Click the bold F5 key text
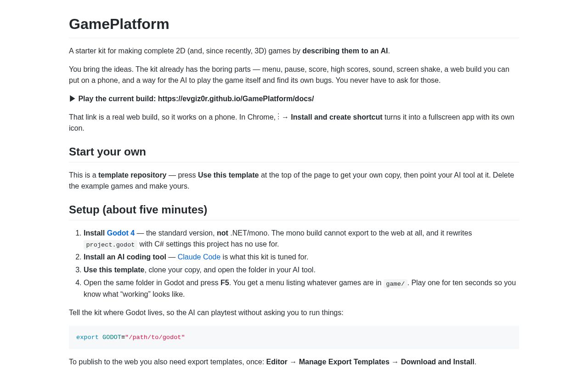 point(225,283)
